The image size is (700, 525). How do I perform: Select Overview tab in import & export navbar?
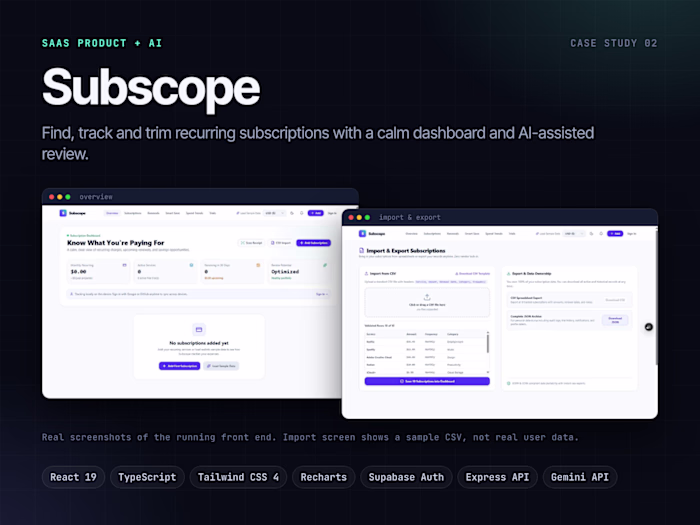412,233
